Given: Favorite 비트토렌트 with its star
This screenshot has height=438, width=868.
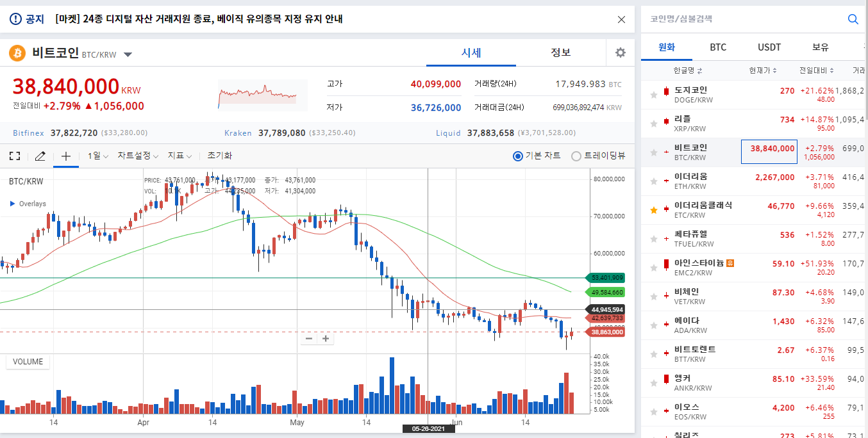Looking at the screenshot, I should 654,354.
